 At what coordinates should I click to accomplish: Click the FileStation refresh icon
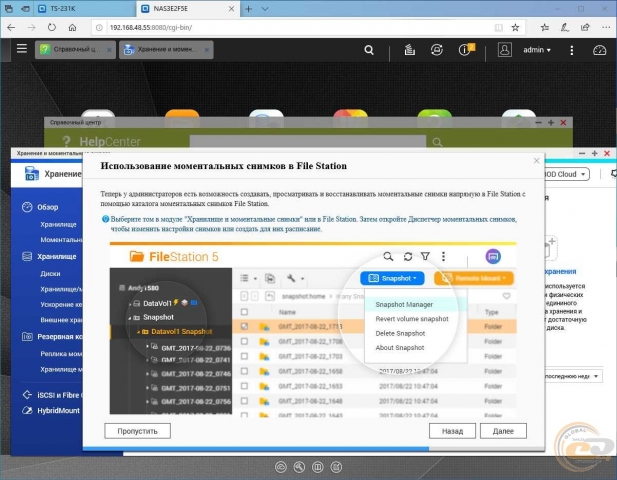point(408,257)
